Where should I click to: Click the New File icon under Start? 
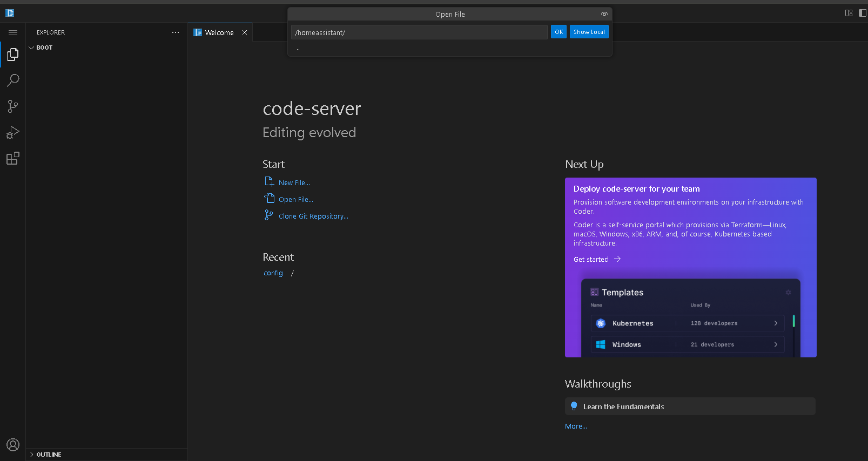[269, 181]
